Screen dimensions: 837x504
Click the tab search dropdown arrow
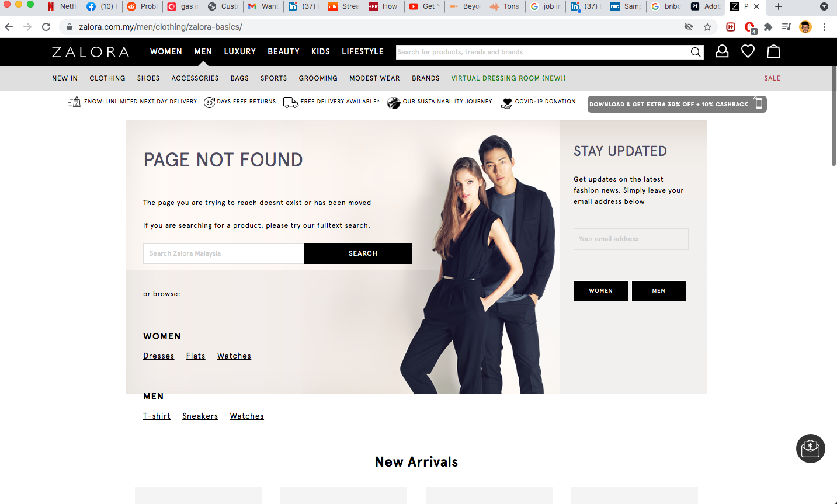coord(824,7)
